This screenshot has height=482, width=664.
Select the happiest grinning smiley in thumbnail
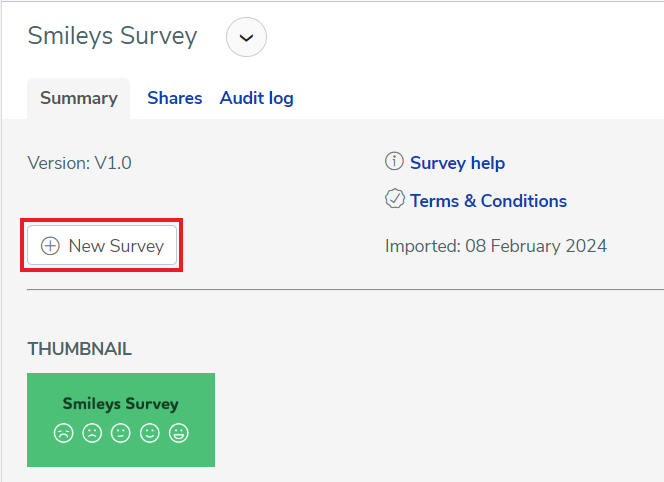(x=179, y=433)
